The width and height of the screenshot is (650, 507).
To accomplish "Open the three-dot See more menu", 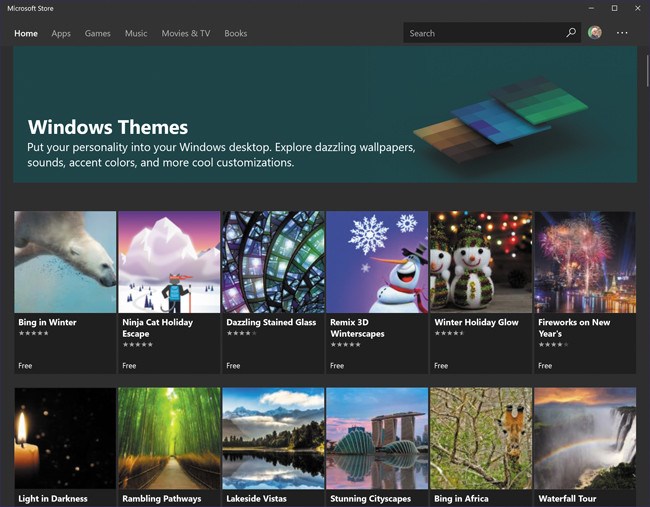I will 622,33.
